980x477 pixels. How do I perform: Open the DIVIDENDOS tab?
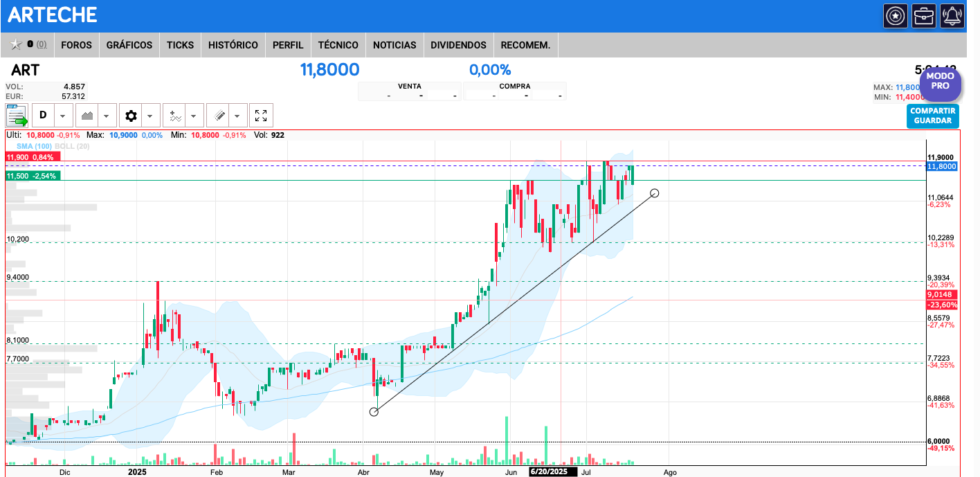click(x=458, y=45)
